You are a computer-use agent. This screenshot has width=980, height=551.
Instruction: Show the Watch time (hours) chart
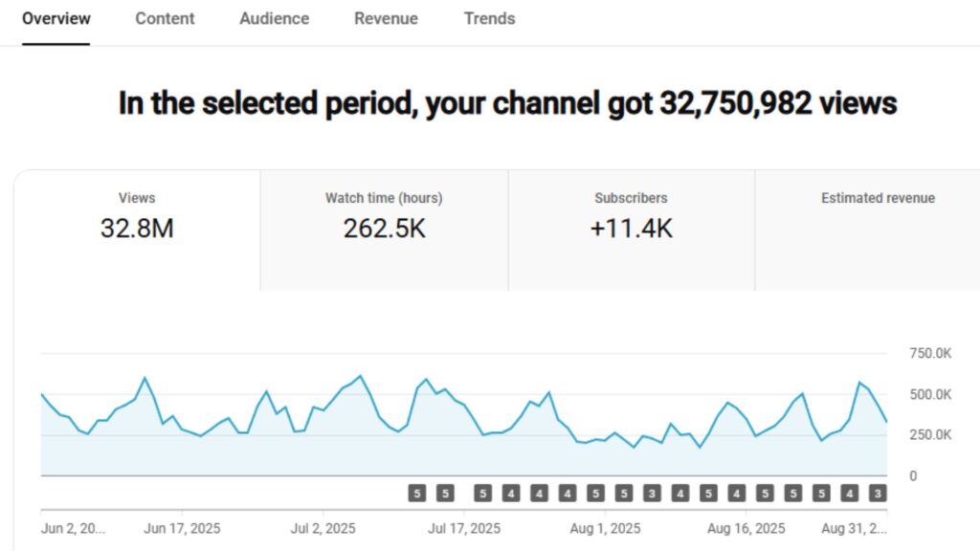(x=384, y=216)
